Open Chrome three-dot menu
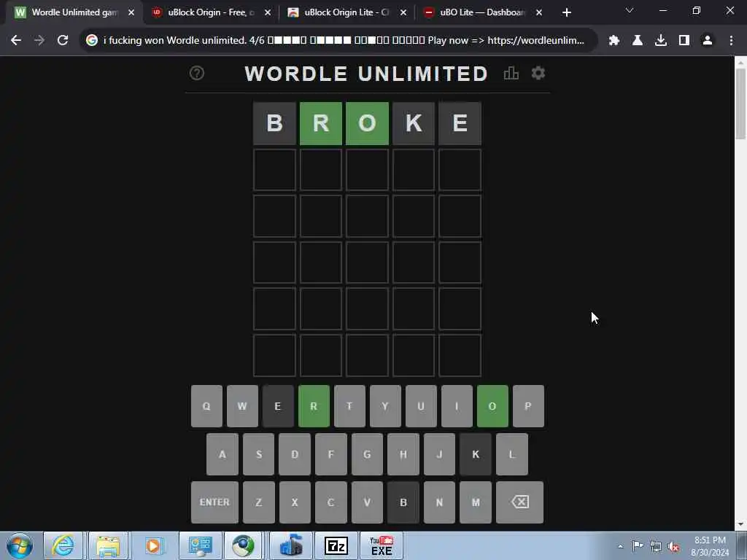Viewport: 747px width, 560px height. click(731, 41)
